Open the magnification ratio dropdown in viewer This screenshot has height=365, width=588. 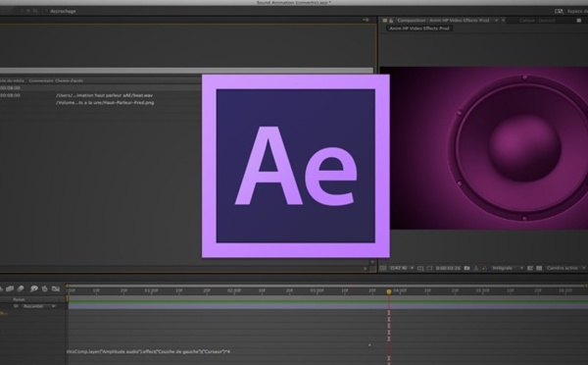[402, 268]
